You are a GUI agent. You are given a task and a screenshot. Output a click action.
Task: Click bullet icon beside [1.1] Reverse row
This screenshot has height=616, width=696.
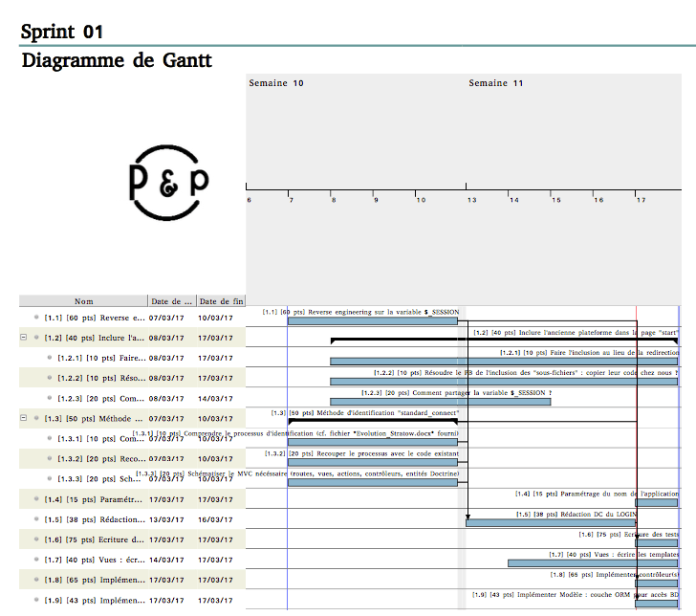pyautogui.click(x=36, y=317)
